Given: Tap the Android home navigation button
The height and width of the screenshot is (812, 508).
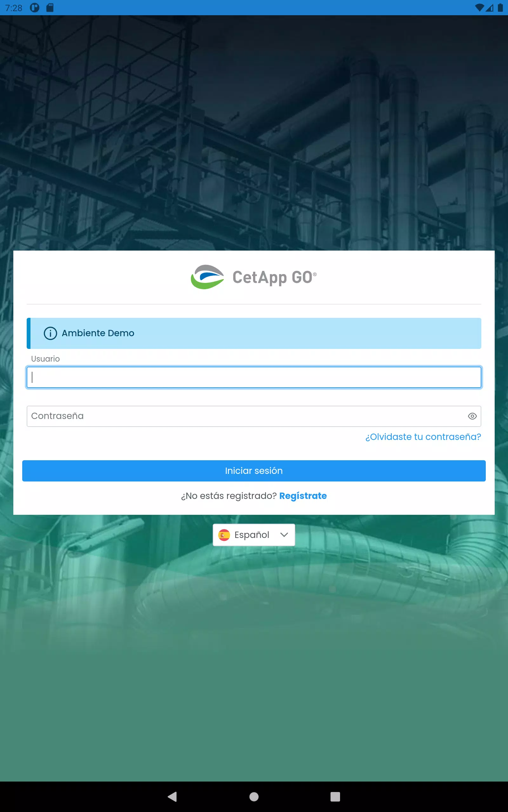Looking at the screenshot, I should pyautogui.click(x=254, y=796).
